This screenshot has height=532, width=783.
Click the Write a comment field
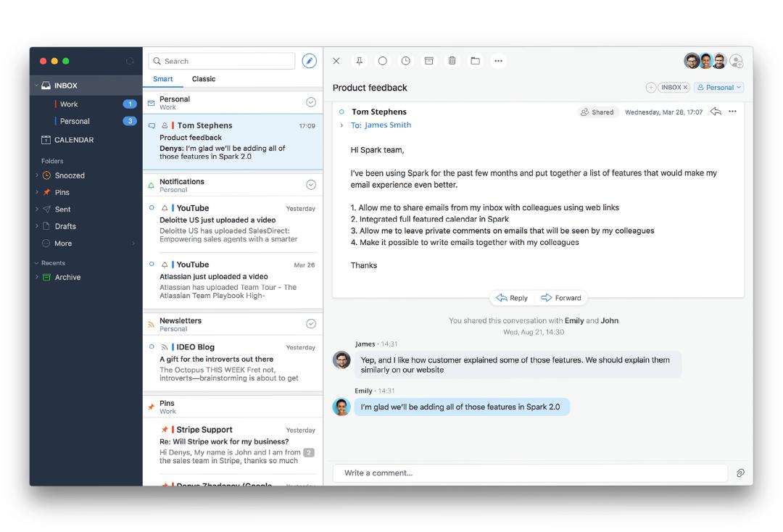click(x=530, y=473)
